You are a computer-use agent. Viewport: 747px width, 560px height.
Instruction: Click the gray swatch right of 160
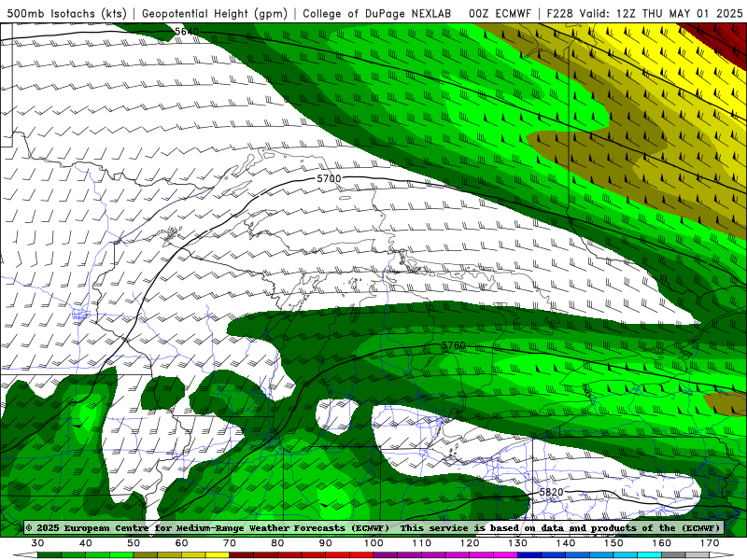[673, 555]
